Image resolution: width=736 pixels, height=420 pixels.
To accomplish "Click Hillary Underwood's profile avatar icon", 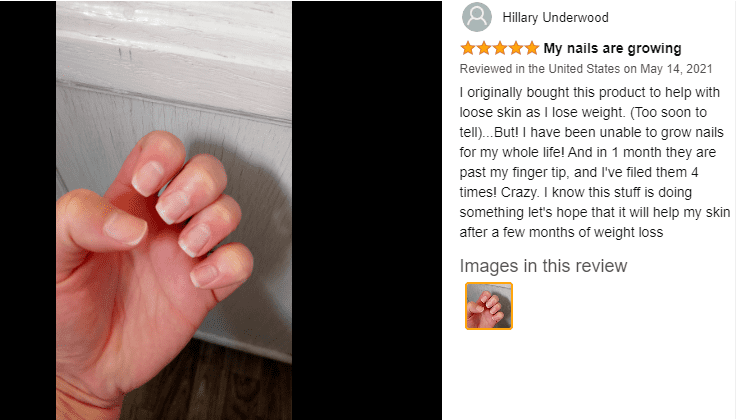I will [x=477, y=17].
